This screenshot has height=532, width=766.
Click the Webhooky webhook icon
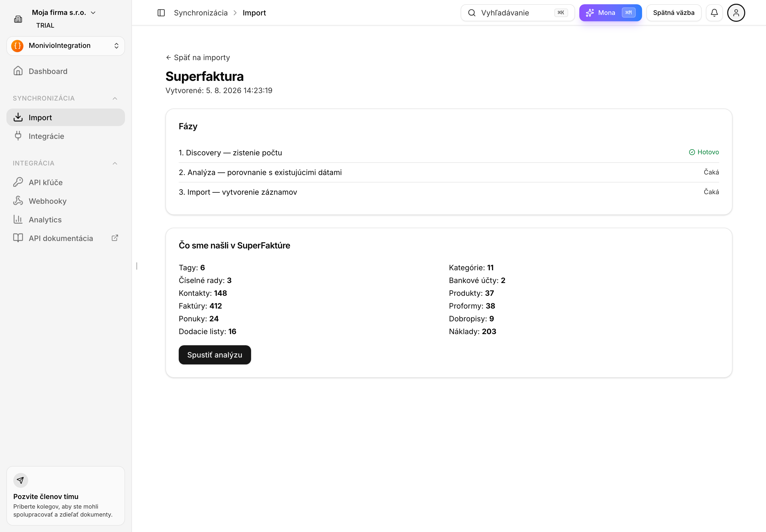18,201
